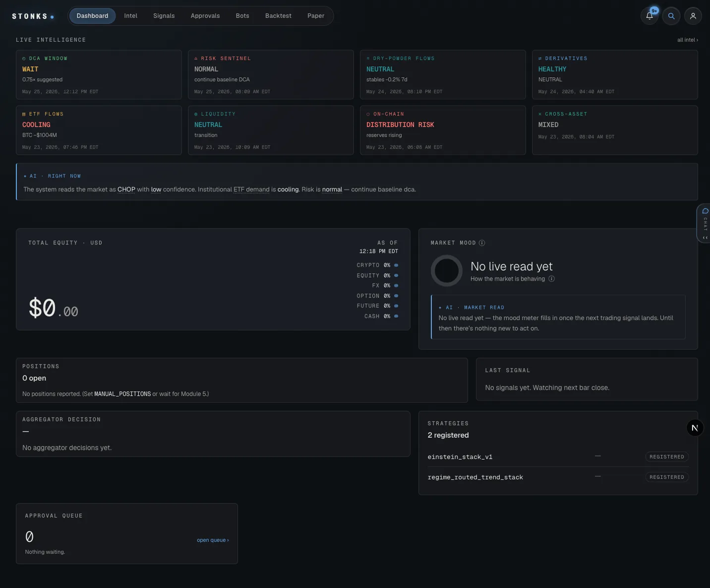The image size is (710, 588).
Task: Select the einstein_stack_v1 strategy row
Action: pos(558,457)
